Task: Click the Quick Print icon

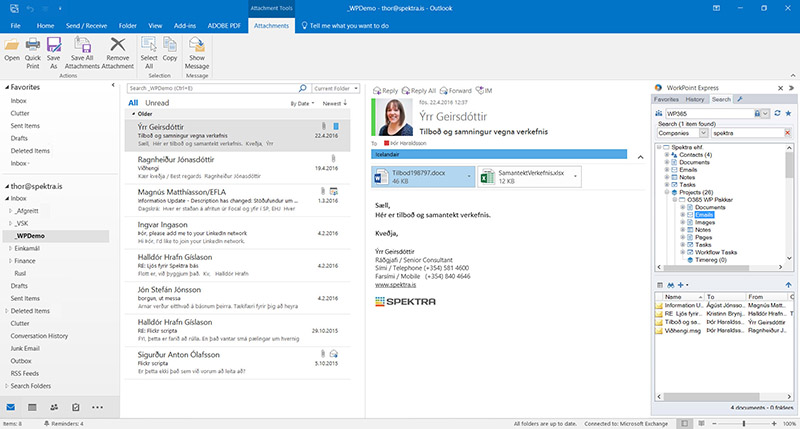Action: (x=33, y=50)
